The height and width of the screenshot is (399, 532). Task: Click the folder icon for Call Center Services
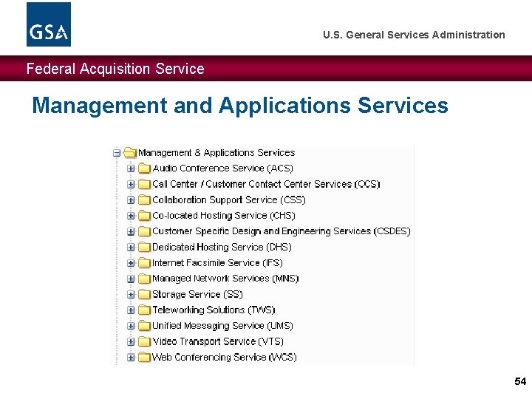pos(144,184)
